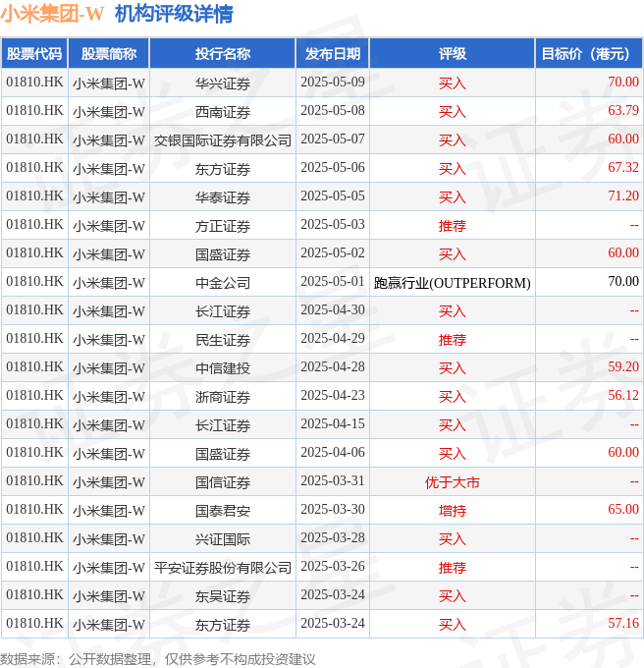Click the 推荐 rating in 民生证券 row
Screen dimensions: 644x668
coord(452,340)
